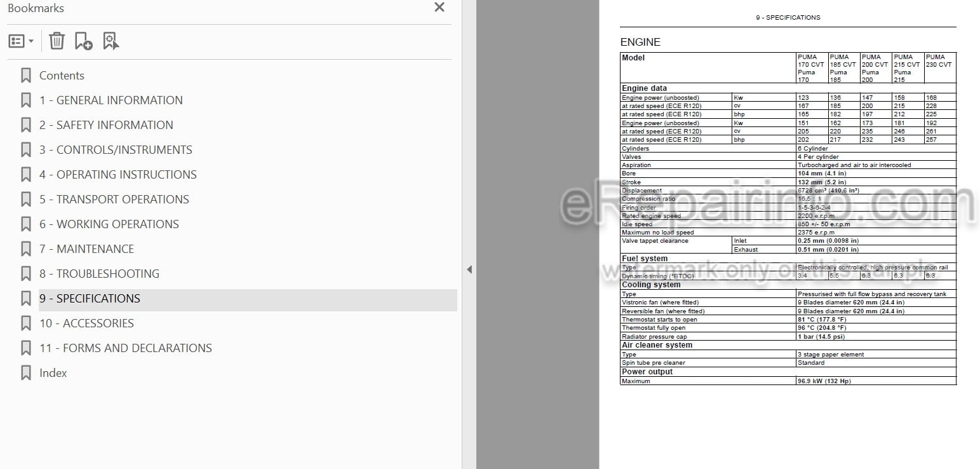Select 7 - MAINTENANCE bookmark
The width and height of the screenshot is (980, 469).
tap(86, 249)
